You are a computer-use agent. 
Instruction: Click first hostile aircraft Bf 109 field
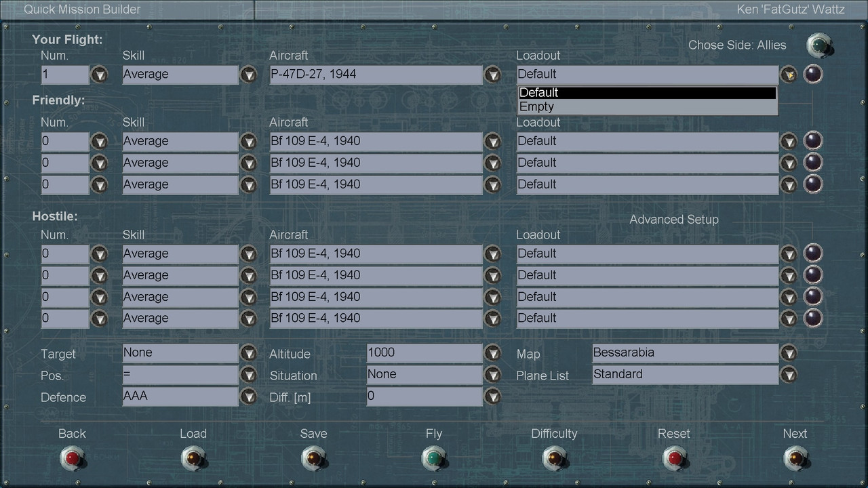[376, 254]
